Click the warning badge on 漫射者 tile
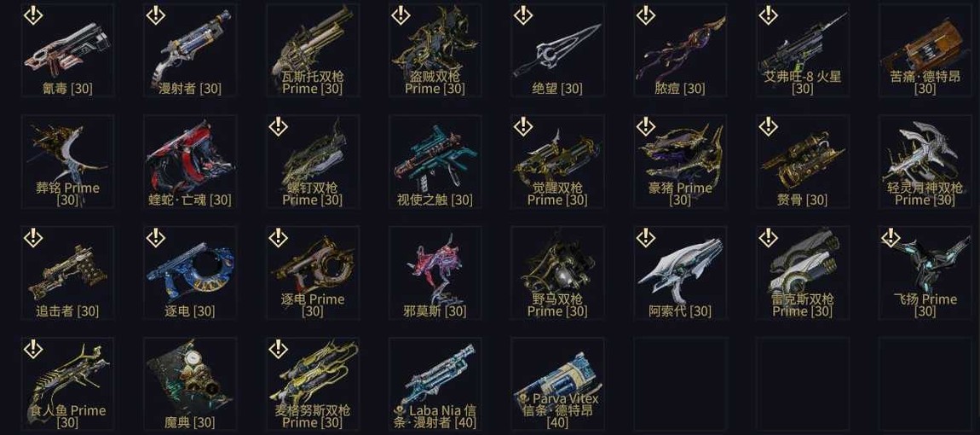 coord(155,15)
